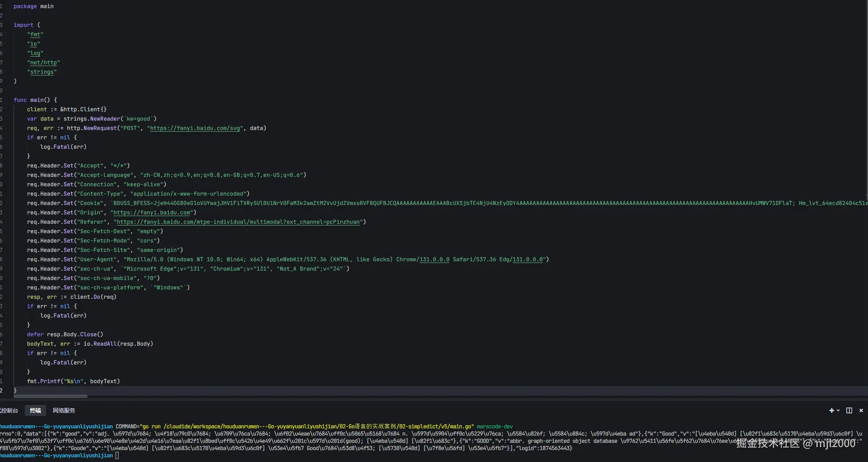The height and width of the screenshot is (462, 868).
Task: Click the editor horizontal scrollbar thumb
Action: (x=50, y=396)
